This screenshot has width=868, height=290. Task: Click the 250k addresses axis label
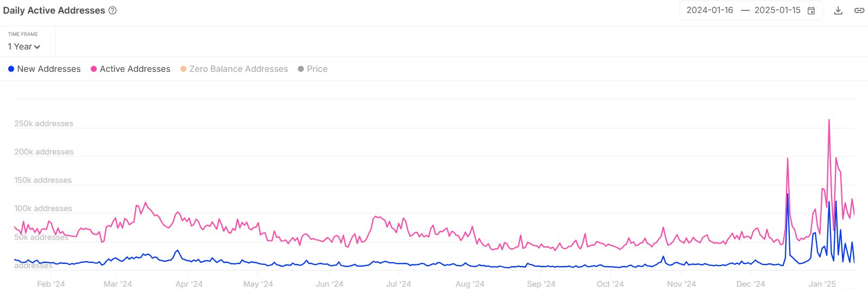[x=43, y=124]
